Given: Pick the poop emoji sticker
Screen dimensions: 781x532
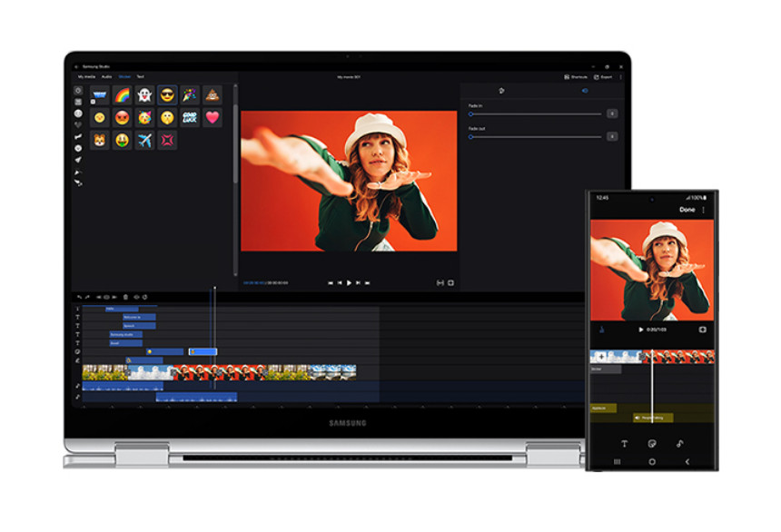Looking at the screenshot, I should tap(213, 94).
